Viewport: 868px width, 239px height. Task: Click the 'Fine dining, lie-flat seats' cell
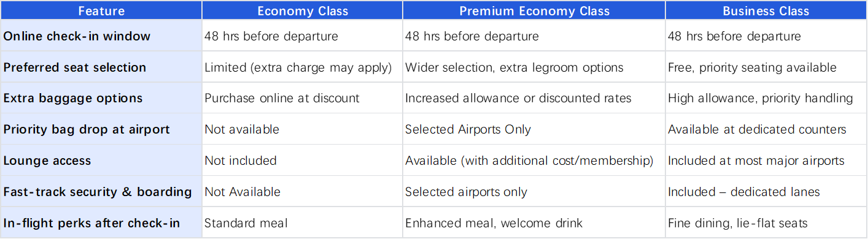click(766, 222)
